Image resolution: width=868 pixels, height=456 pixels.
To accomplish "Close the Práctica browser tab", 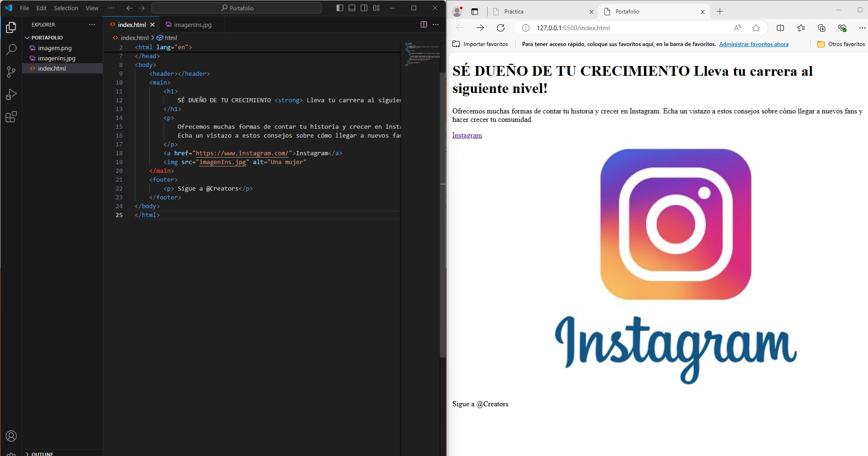I will coord(591,12).
